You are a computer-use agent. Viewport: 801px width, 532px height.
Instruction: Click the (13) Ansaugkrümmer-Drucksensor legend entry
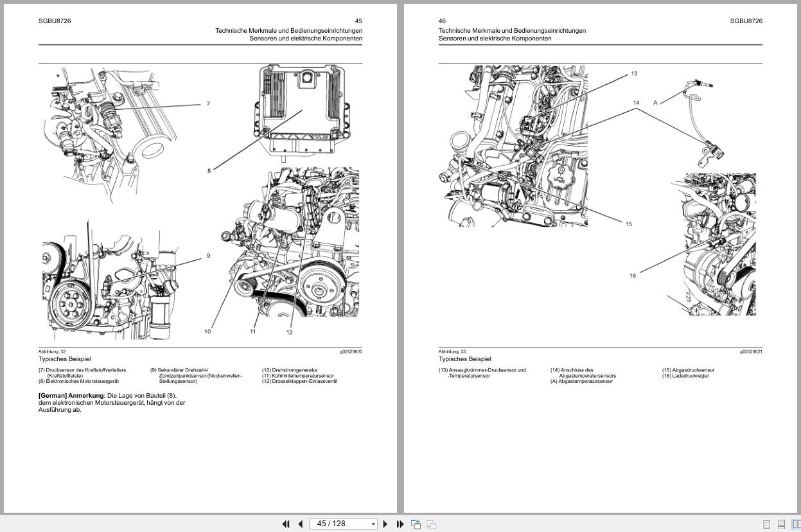pos(482,373)
